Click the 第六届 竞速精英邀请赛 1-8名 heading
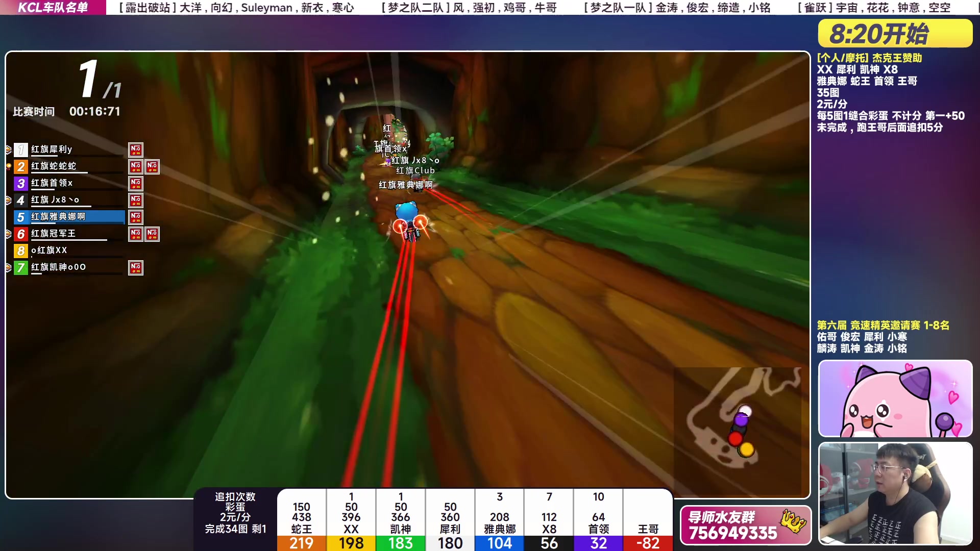980x551 pixels. coord(883,325)
